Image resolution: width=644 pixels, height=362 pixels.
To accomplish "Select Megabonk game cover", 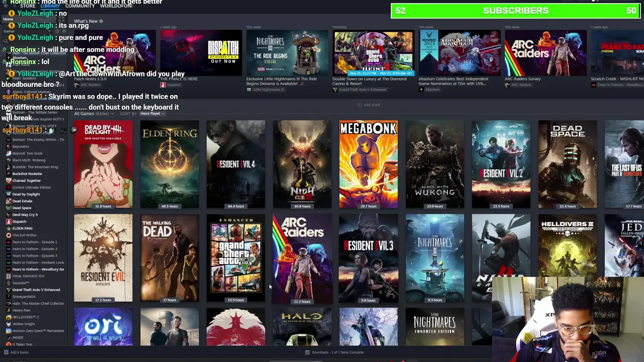I will [368, 164].
